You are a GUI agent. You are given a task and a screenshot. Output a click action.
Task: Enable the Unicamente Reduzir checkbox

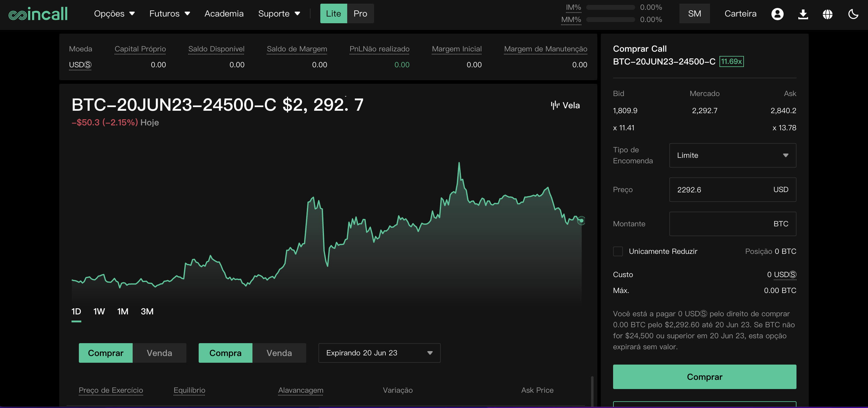point(618,251)
